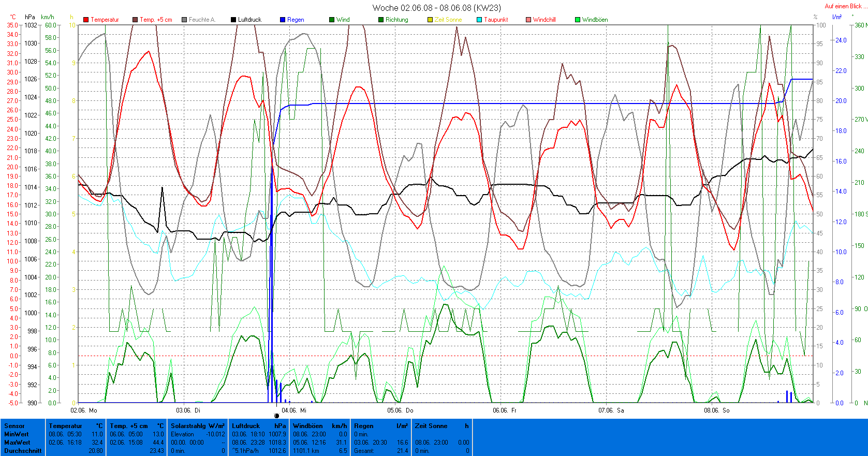The height and width of the screenshot is (456, 868).
Task: Click the black Luftdruck legend square
Action: click(233, 20)
